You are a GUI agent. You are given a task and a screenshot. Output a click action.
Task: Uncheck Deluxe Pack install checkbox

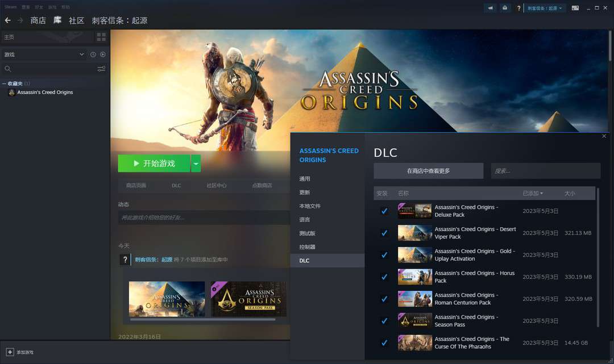(x=384, y=211)
